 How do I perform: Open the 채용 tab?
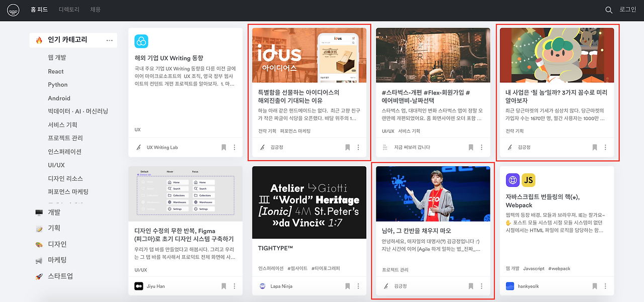tap(95, 10)
